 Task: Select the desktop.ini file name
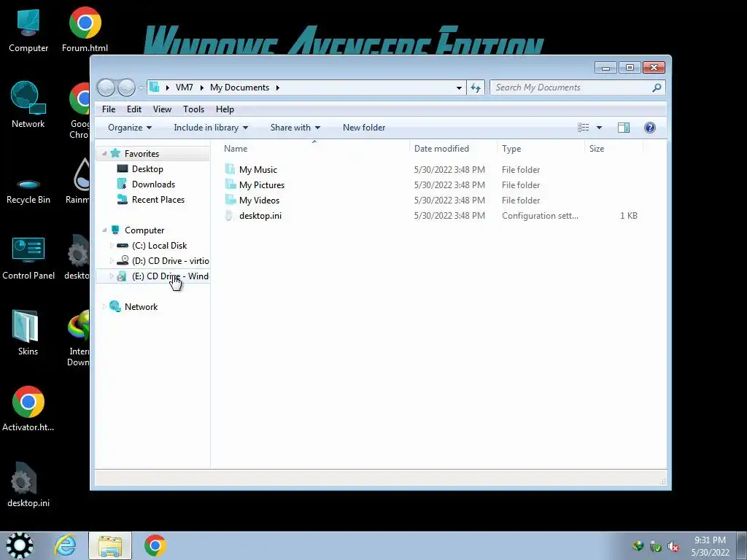click(x=260, y=216)
